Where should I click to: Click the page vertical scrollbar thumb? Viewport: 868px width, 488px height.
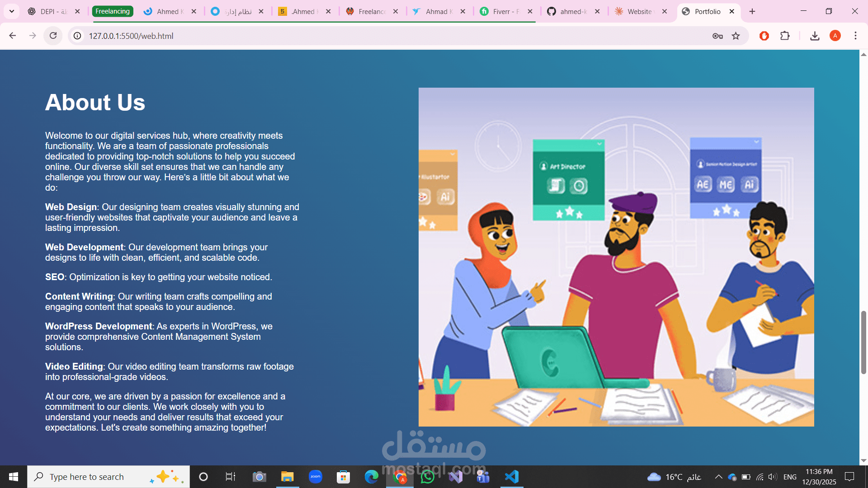point(863,342)
